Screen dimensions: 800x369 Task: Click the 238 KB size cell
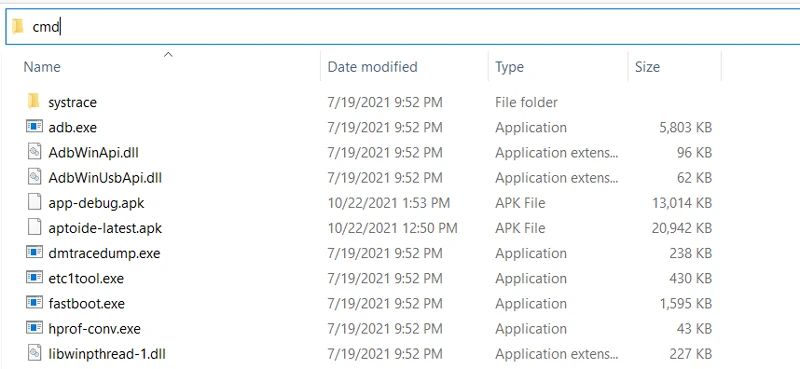coord(691,253)
